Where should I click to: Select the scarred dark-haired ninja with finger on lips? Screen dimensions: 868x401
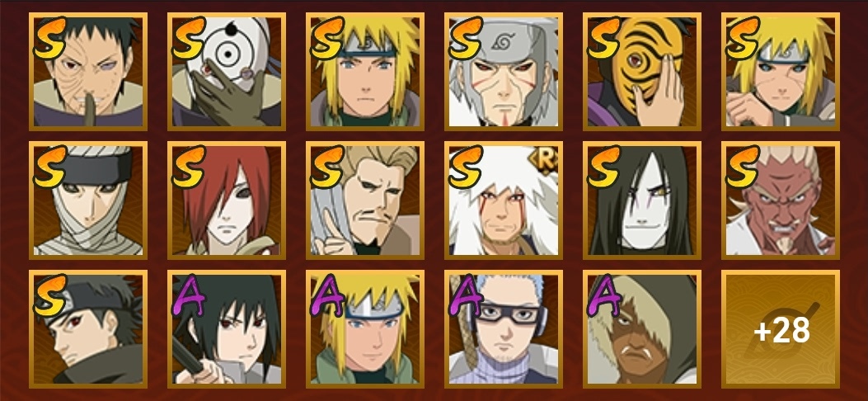point(88,72)
